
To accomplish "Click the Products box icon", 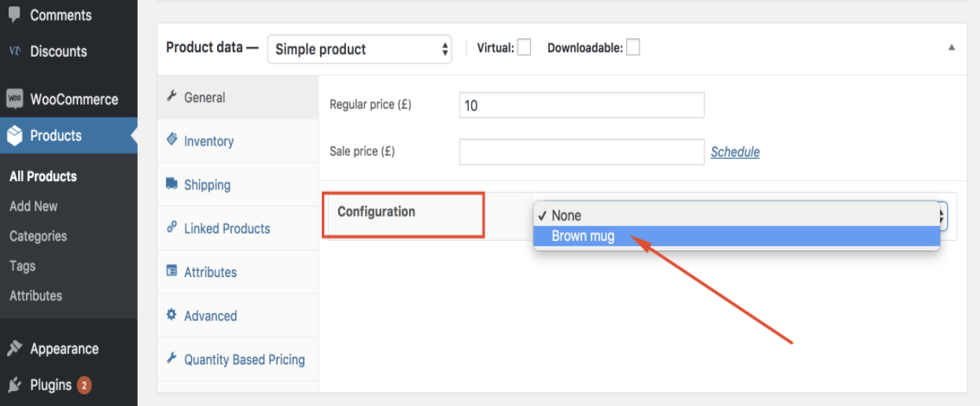I will (14, 135).
